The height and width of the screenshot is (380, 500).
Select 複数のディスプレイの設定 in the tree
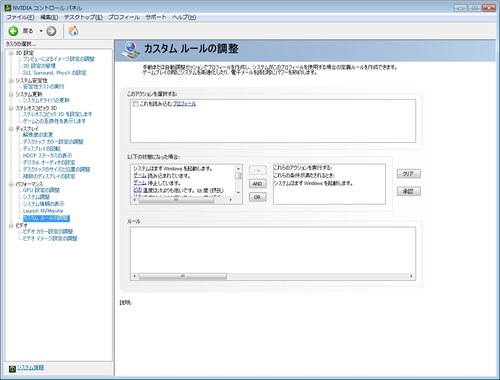click(x=49, y=176)
